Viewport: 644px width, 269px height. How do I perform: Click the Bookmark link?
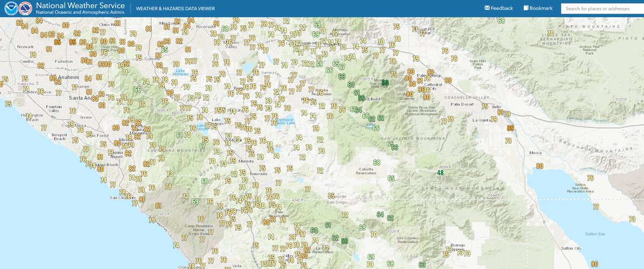point(538,8)
